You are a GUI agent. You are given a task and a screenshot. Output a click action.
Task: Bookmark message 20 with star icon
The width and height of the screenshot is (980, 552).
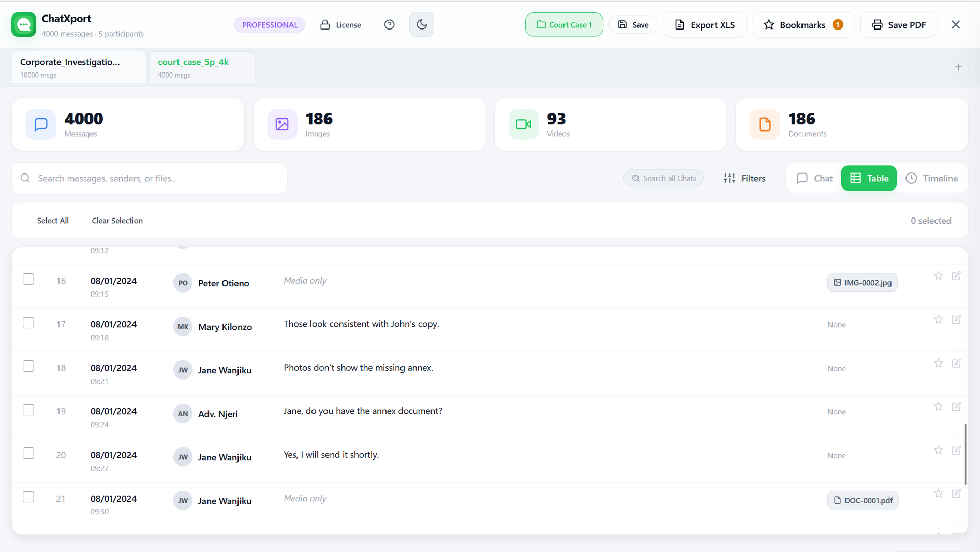938,450
